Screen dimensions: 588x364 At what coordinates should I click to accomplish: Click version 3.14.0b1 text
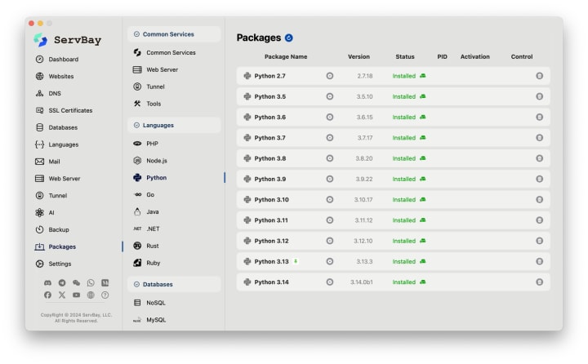tap(362, 282)
